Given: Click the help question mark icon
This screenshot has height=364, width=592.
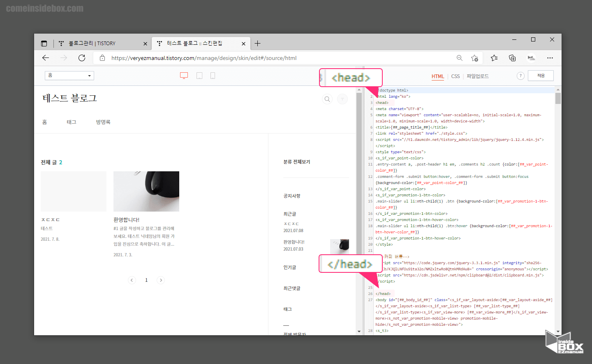Looking at the screenshot, I should [x=520, y=76].
